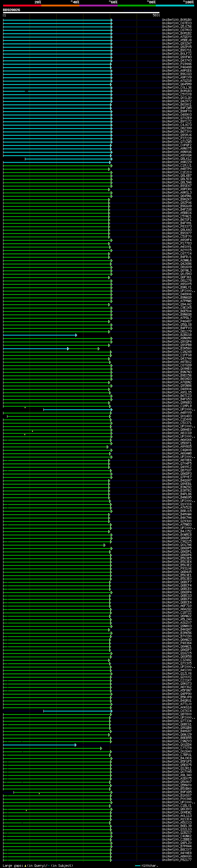Image resolution: width=197 pixels, height=868 pixels.
Task: Click the green ~80% identity legend segment
Action: pos(137,6)
